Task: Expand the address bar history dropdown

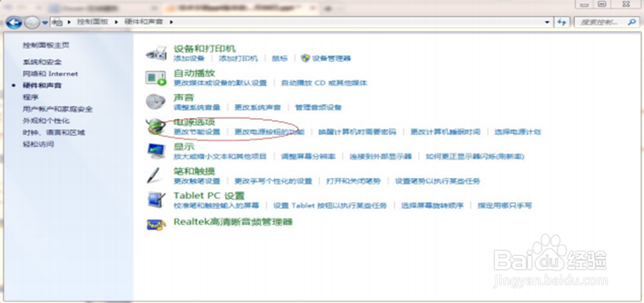Action: pyautogui.click(x=547, y=22)
